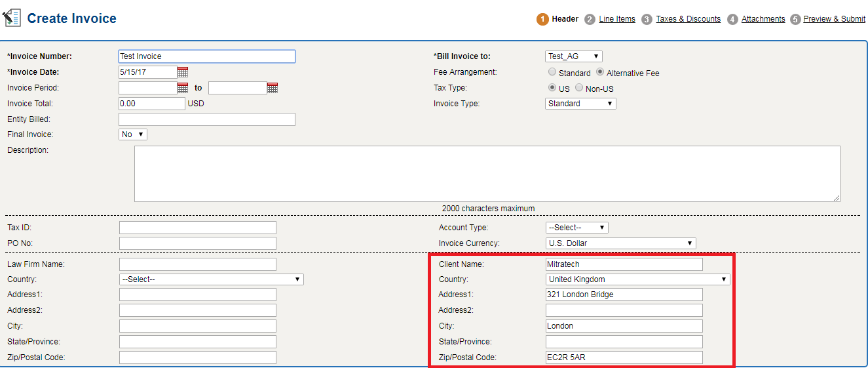Choose US tax type
The width and height of the screenshot is (868, 368).
[x=552, y=88]
